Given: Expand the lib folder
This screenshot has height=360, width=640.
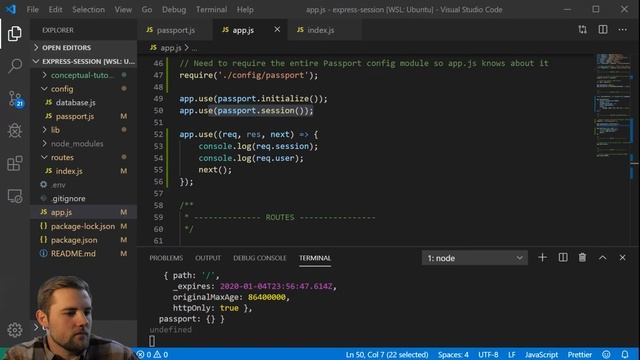Looking at the screenshot, I should (84, 130).
